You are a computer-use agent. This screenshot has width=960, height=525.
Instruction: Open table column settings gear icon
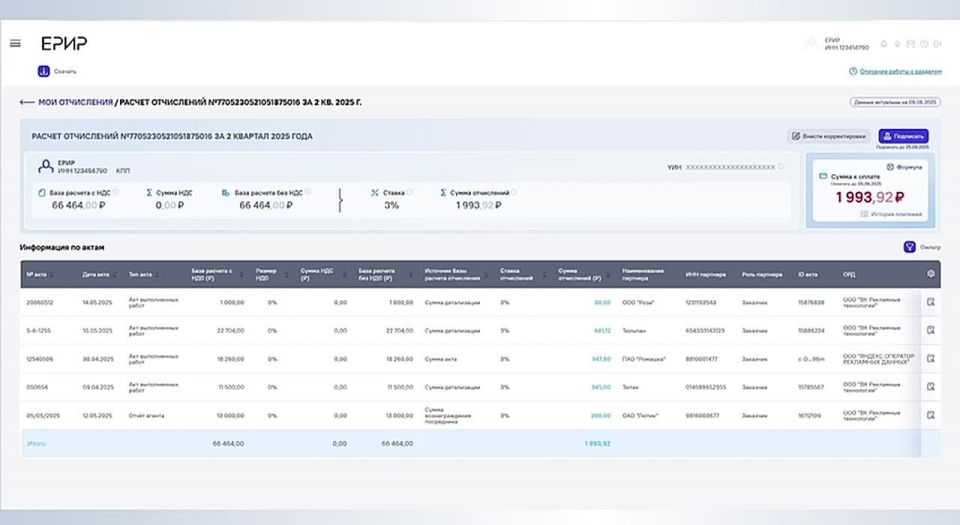click(931, 273)
